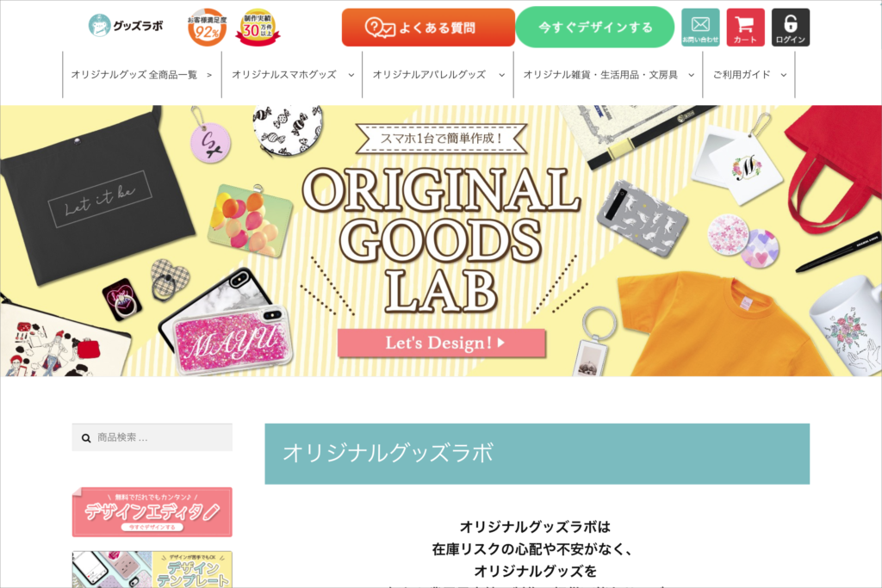The width and height of the screenshot is (882, 588).
Task: Open the shopping cart カート icon
Action: 745,27
